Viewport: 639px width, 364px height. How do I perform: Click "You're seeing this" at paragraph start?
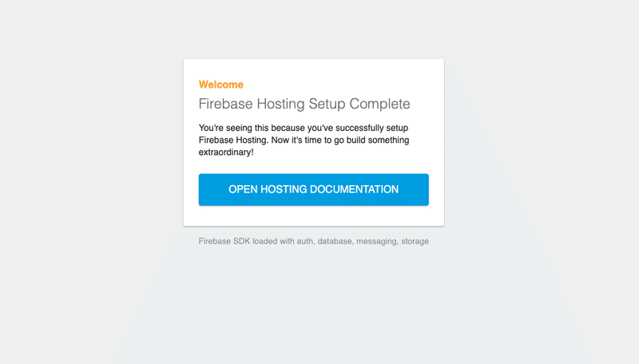(233, 128)
